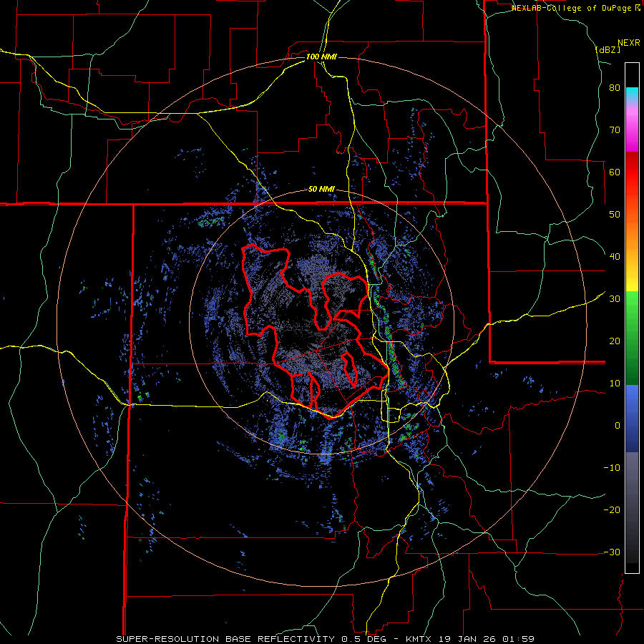The height and width of the screenshot is (644, 644).
Task: Click the Super-Resolution Base Reflectivity caption
Action: tap(325, 639)
